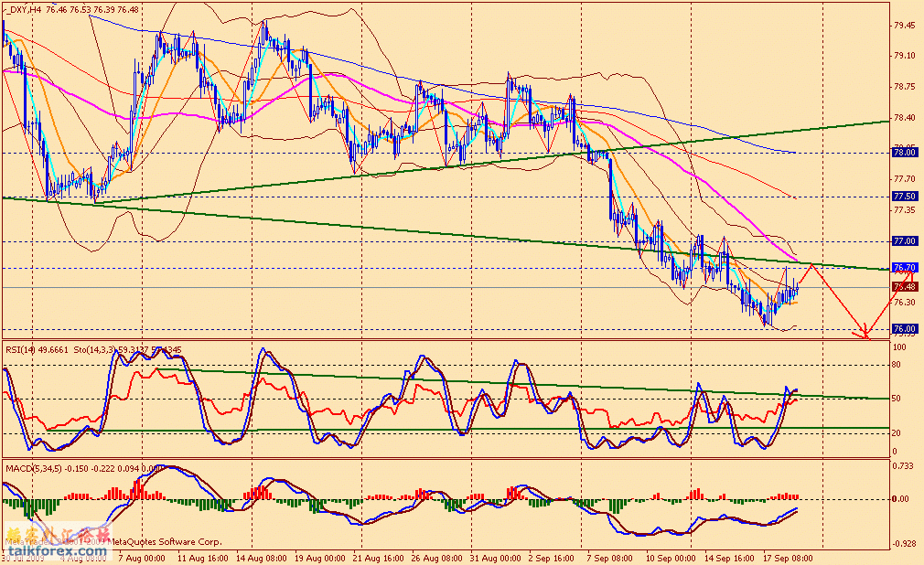Click the highlighted 77.00 level price tag
The image size is (924, 565).
pyautogui.click(x=905, y=241)
